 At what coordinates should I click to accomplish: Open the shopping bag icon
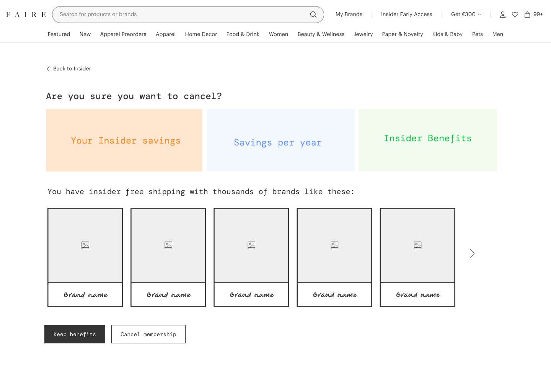click(x=527, y=15)
